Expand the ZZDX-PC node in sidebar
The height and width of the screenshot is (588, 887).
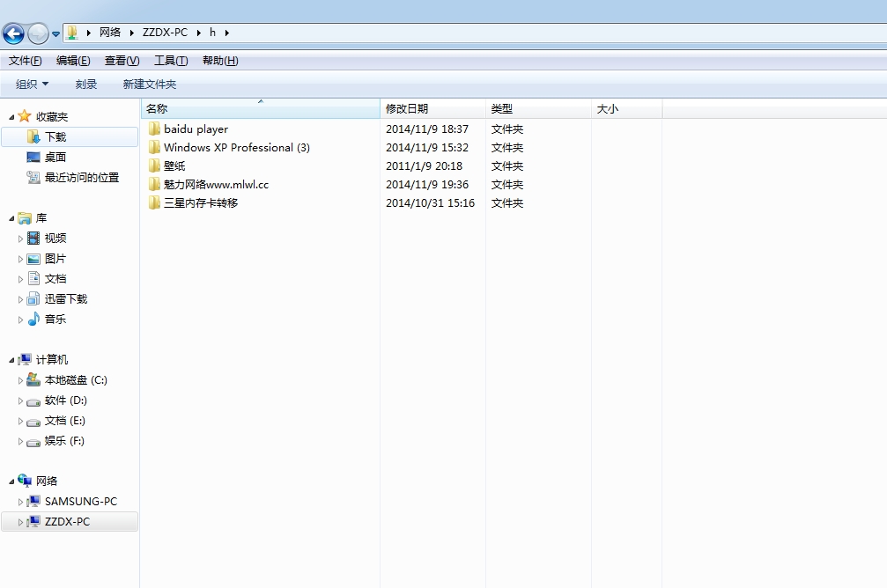(x=20, y=522)
